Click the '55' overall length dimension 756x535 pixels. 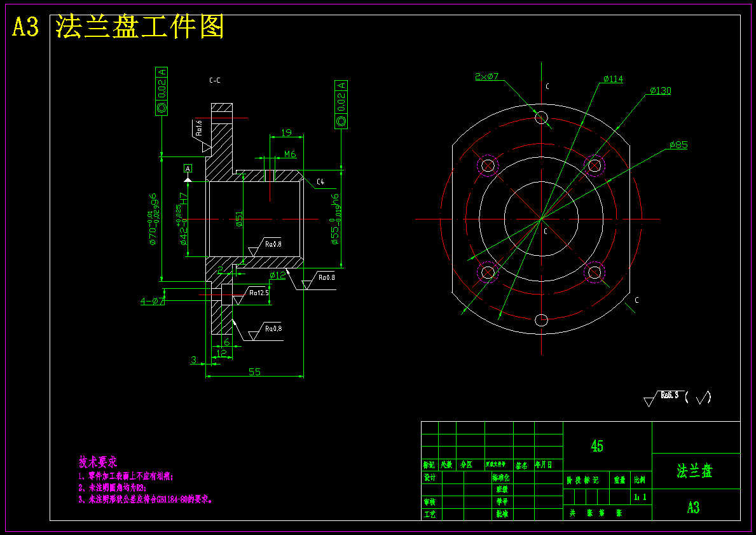(254, 372)
